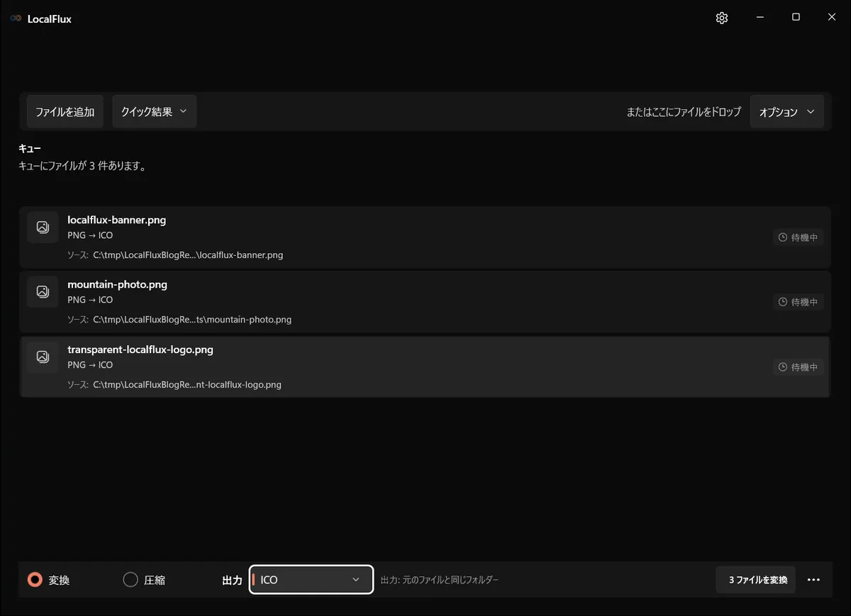The width and height of the screenshot is (851, 616).
Task: Minimize the LocalFlux window
Action: [x=760, y=18]
